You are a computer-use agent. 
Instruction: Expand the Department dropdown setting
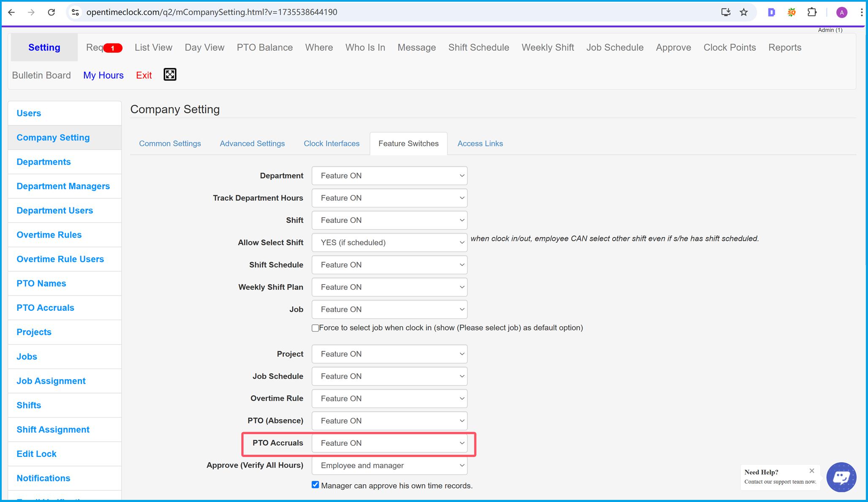click(x=389, y=176)
